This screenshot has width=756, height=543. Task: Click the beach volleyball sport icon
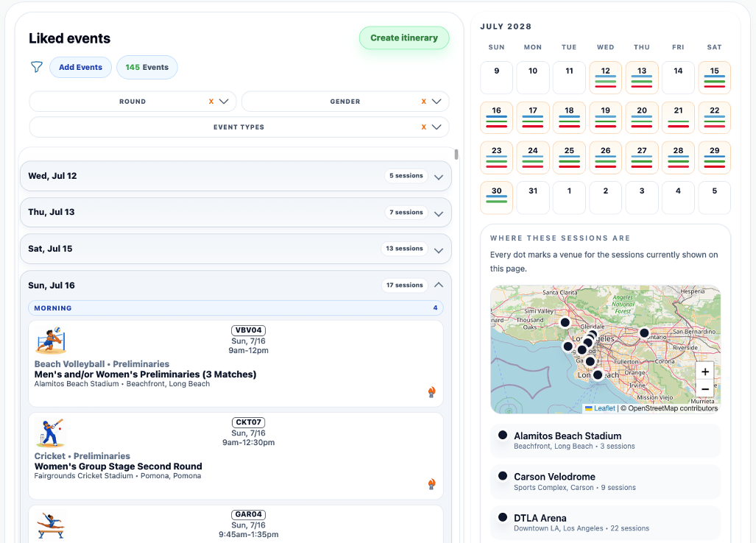[51, 340]
